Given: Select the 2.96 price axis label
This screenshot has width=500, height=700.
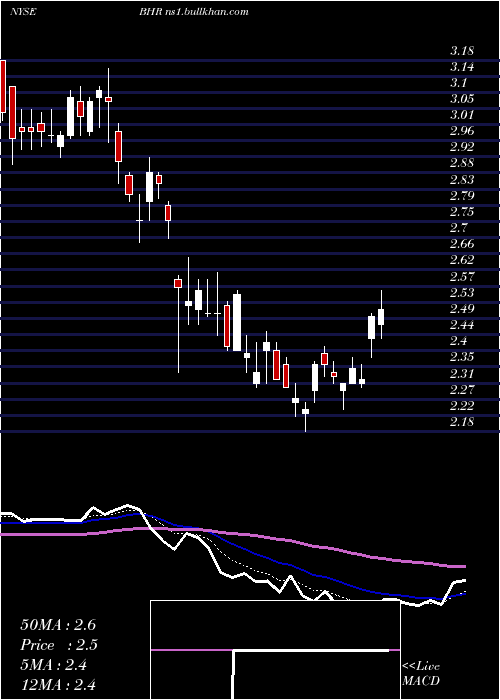Looking at the screenshot, I should coord(462,131).
